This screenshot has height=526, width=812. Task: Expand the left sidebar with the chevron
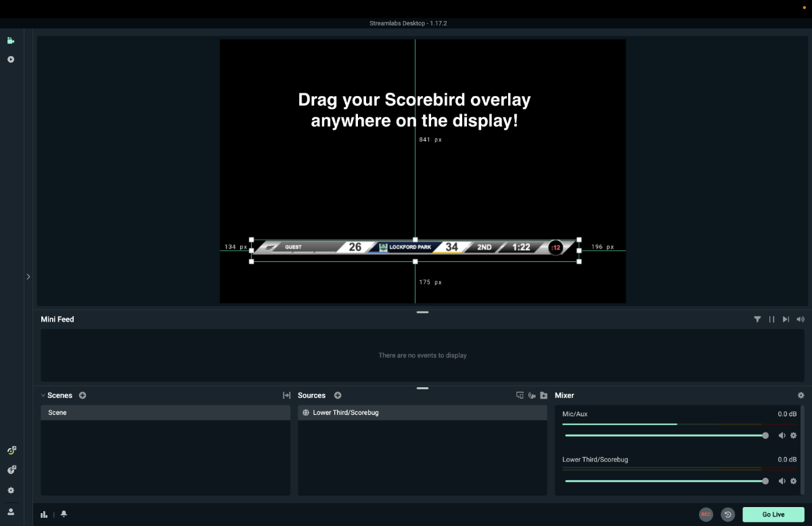click(x=28, y=276)
